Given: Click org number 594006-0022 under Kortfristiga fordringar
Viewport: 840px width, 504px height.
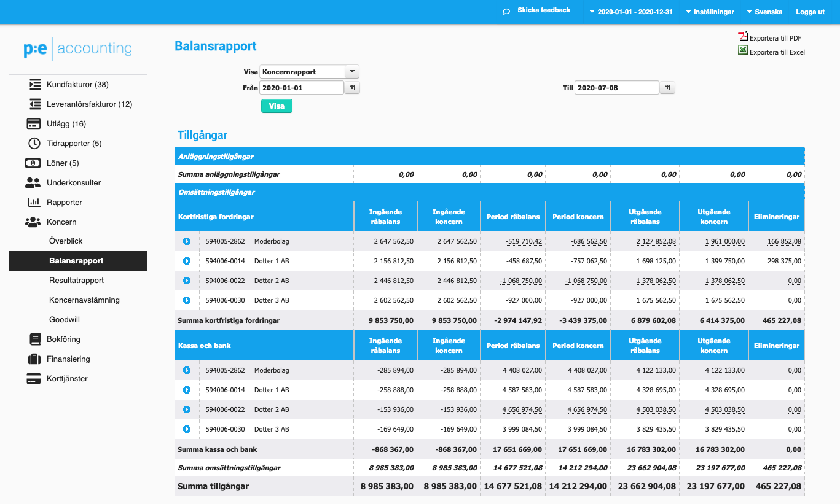Looking at the screenshot, I should pos(225,281).
